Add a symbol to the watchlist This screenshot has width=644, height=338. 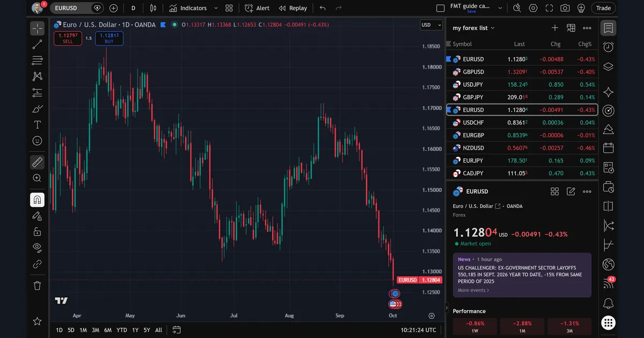pyautogui.click(x=555, y=28)
